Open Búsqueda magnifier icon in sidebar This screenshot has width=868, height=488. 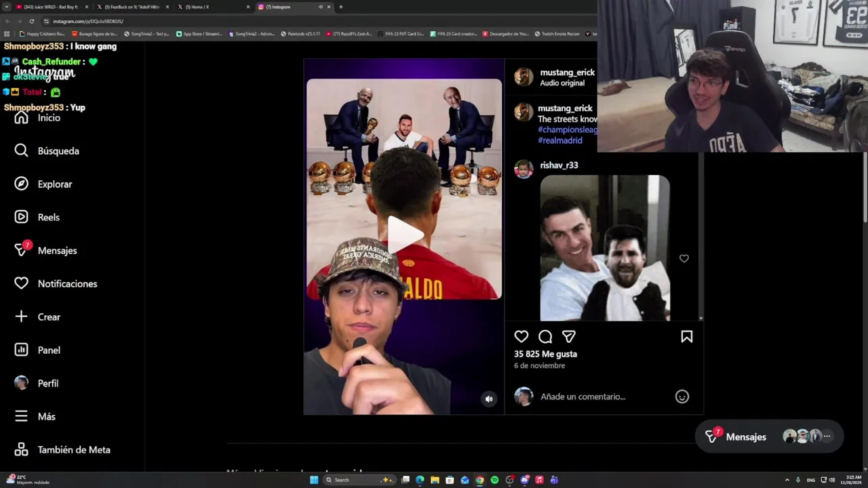[x=21, y=150]
